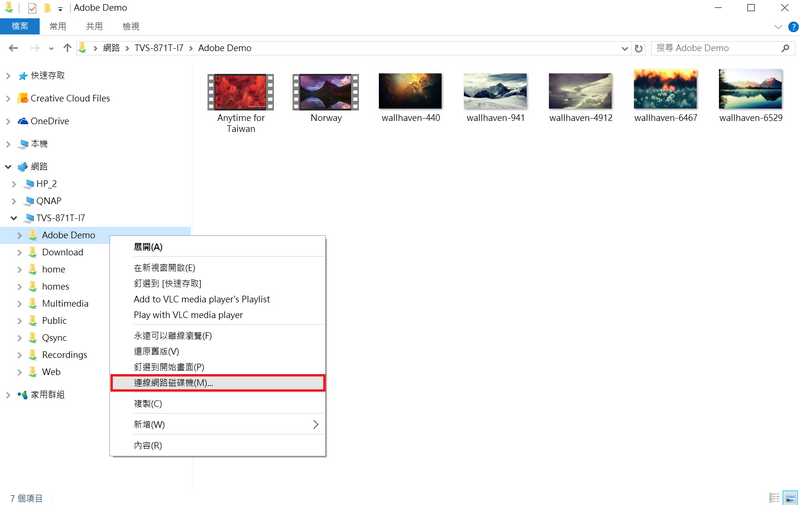Screen dimensions: 800x505
Task: Click the search magnifier icon
Action: [x=785, y=48]
